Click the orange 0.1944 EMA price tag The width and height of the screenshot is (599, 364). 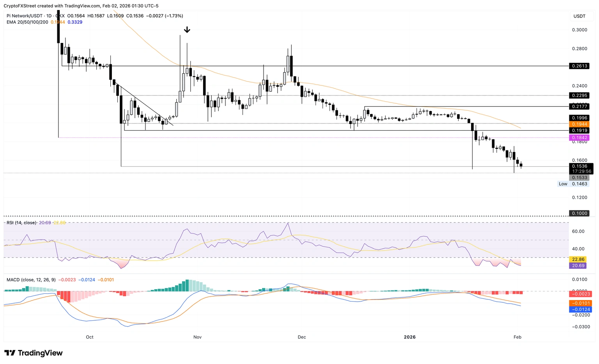[x=579, y=124]
